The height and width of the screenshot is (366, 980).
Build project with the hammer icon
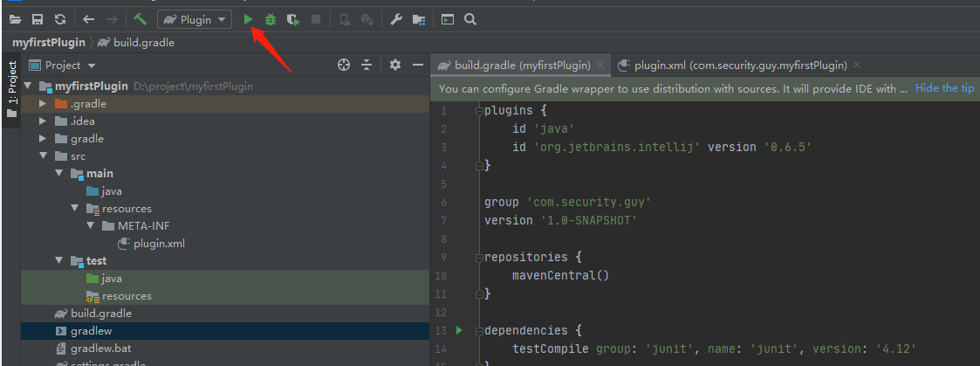click(140, 20)
